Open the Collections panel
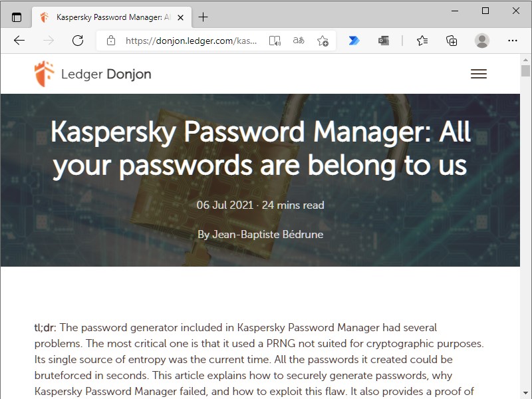532x399 pixels. [452, 41]
